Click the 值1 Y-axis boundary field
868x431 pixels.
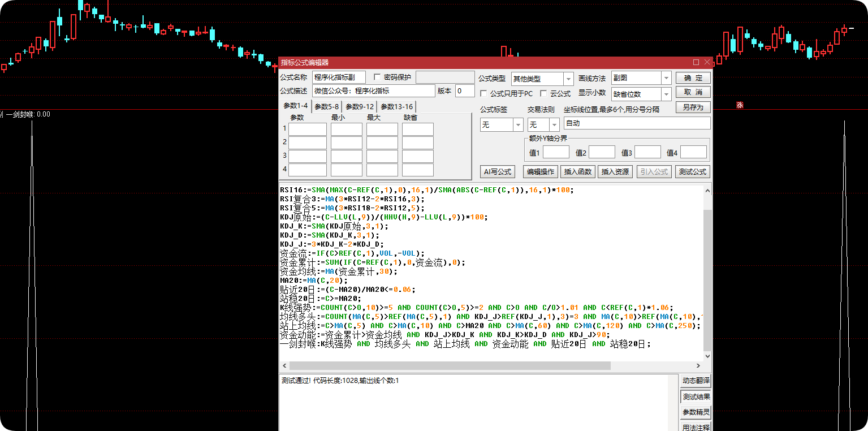click(x=556, y=152)
